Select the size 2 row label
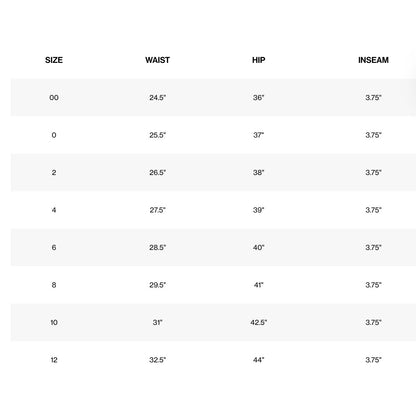The width and height of the screenshot is (416, 416). coord(54,173)
